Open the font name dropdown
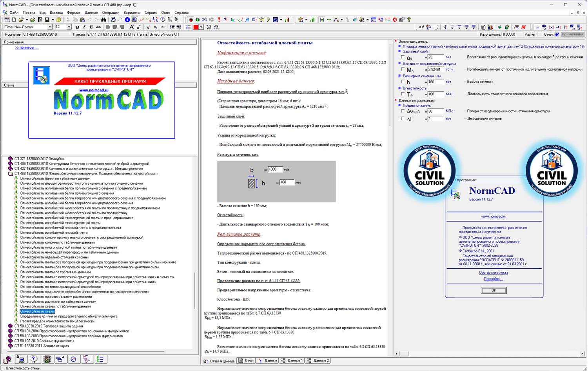 tap(50, 27)
